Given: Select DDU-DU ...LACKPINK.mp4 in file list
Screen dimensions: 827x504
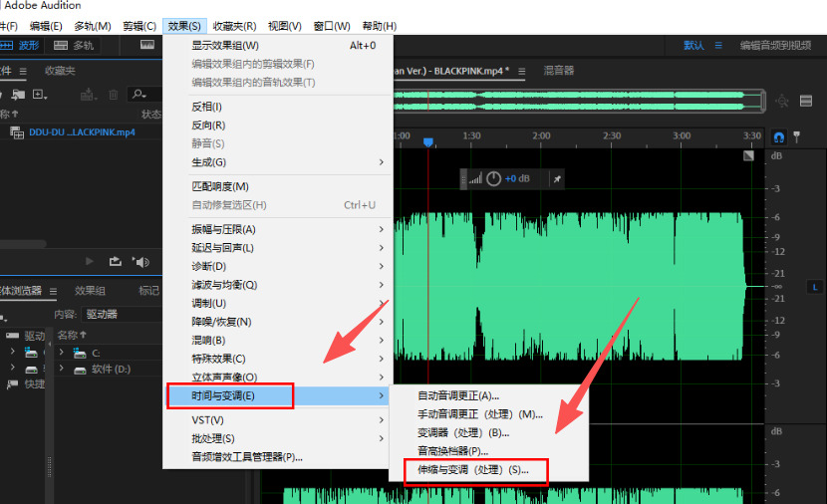Looking at the screenshot, I should point(82,132).
